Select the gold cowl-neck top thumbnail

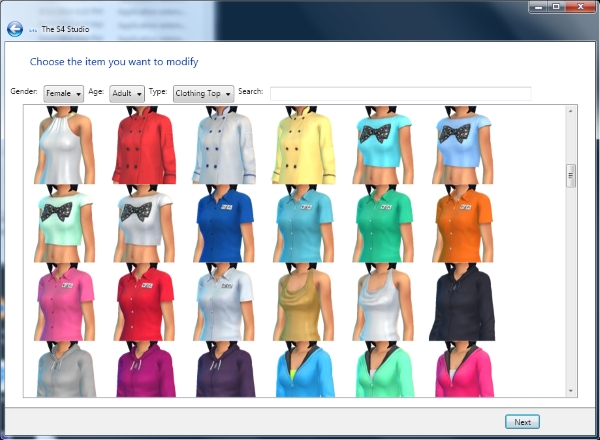(x=303, y=303)
